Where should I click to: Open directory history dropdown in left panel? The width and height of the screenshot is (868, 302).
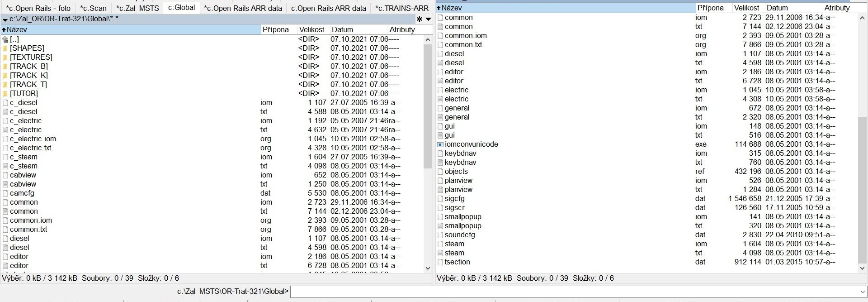428,19
